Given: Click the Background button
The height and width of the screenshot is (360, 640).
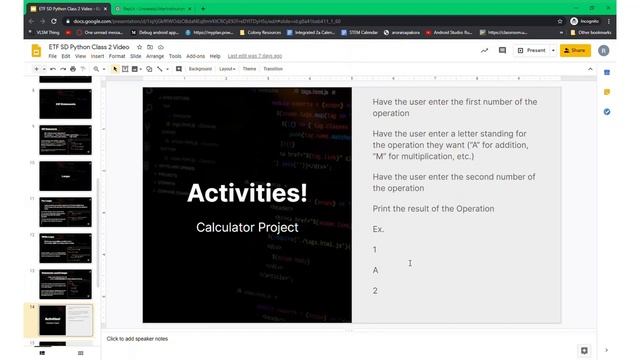Looking at the screenshot, I should click(200, 69).
